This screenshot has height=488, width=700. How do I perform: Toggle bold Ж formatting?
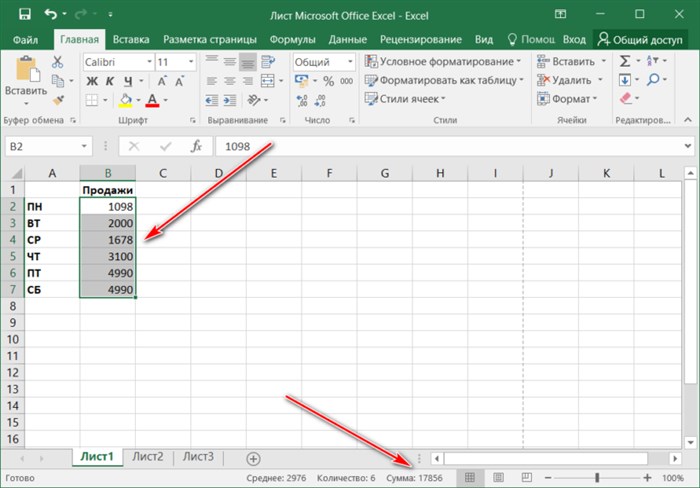point(92,81)
